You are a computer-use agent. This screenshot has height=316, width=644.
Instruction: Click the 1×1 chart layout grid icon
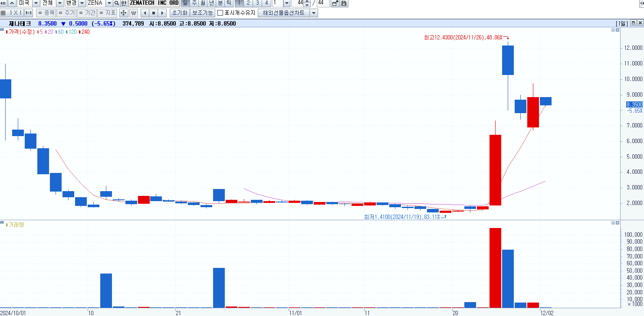pyautogui.click(x=3, y=13)
